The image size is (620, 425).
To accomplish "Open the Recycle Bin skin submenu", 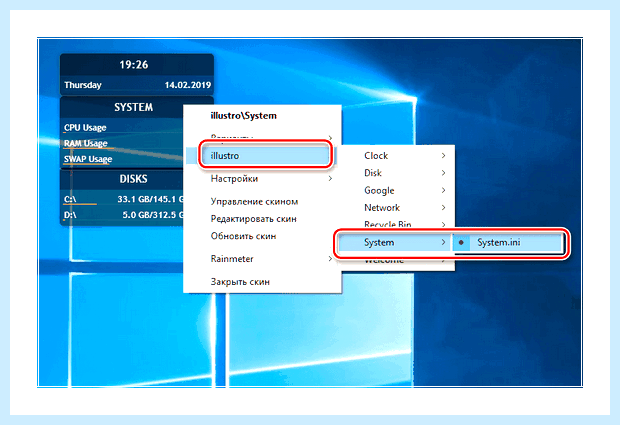I will point(397,224).
